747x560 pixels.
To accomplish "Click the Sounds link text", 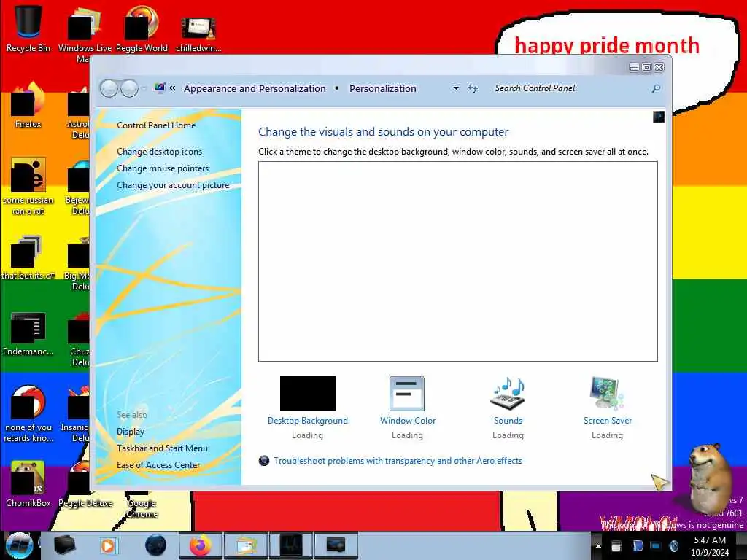I will 508,421.
